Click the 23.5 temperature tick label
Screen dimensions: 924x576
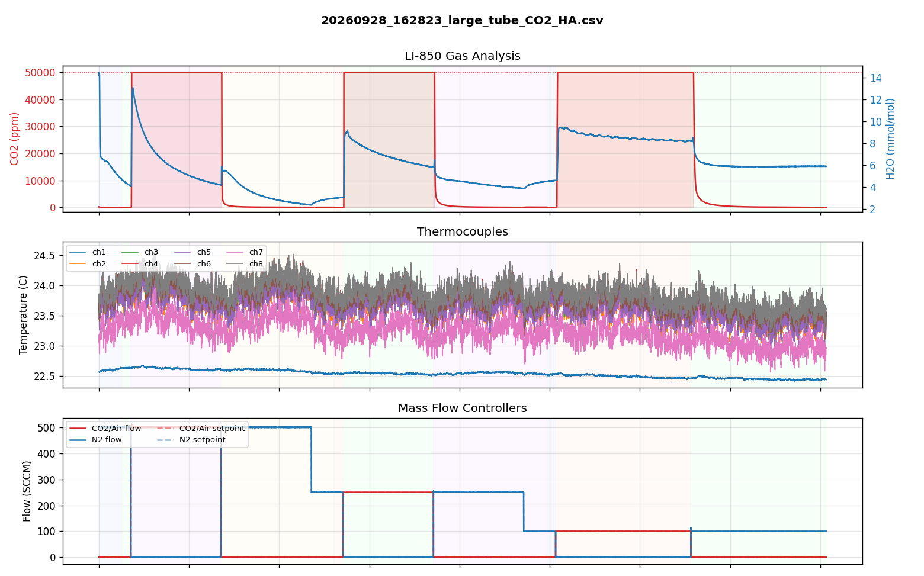pyautogui.click(x=45, y=316)
